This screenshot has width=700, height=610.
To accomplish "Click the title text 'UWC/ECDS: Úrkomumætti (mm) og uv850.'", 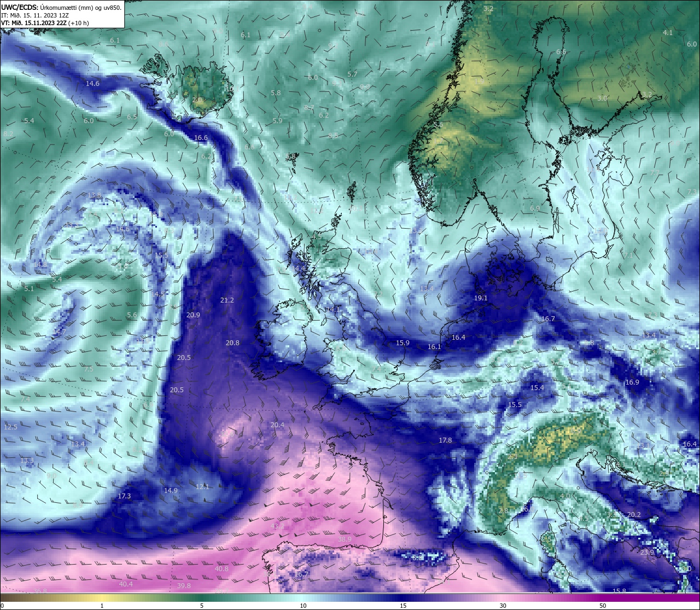I will [x=61, y=8].
